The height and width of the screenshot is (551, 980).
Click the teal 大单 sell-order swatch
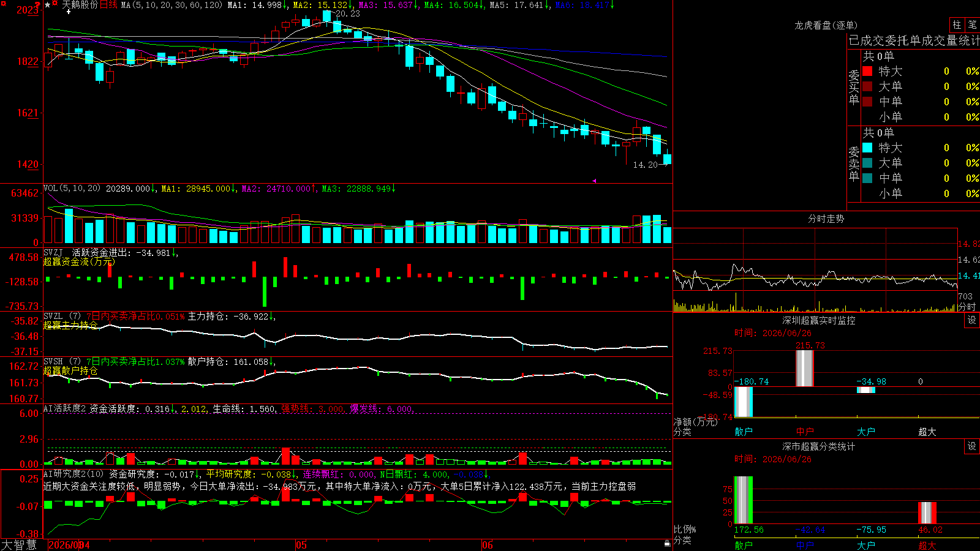(x=867, y=163)
